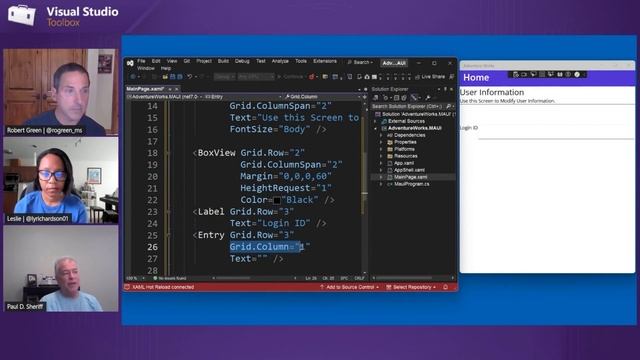Click the Solution Explorer Properties wrench icon

pyautogui.click(x=428, y=98)
